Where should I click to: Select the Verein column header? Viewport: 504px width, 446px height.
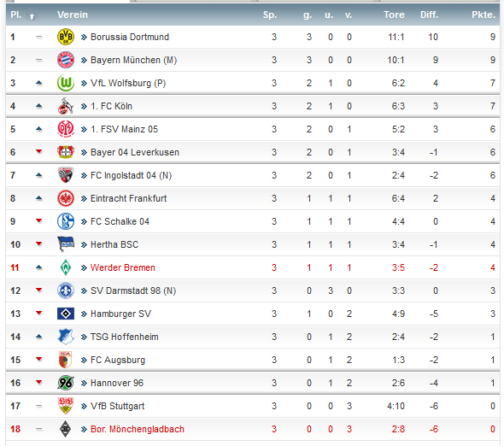click(73, 15)
